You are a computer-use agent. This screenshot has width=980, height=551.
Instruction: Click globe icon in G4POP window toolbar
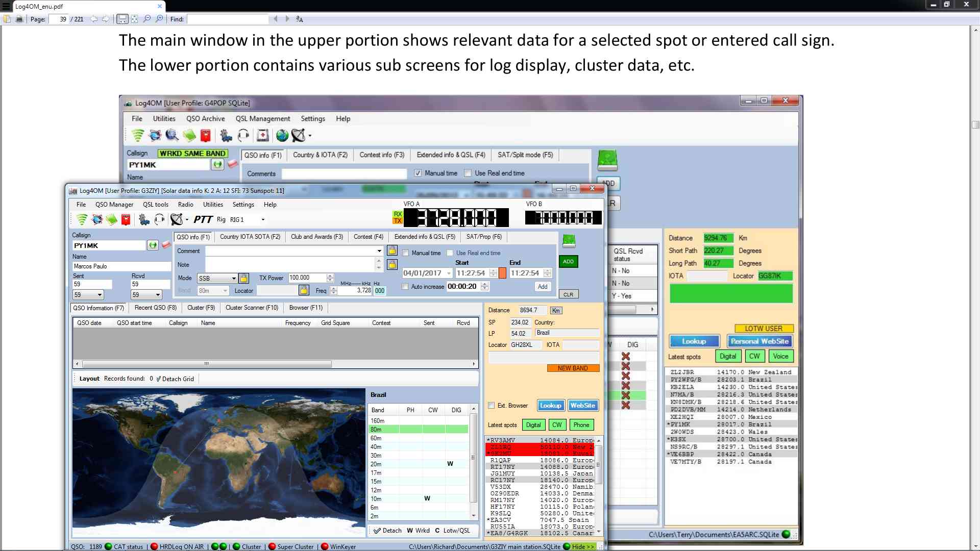click(282, 135)
